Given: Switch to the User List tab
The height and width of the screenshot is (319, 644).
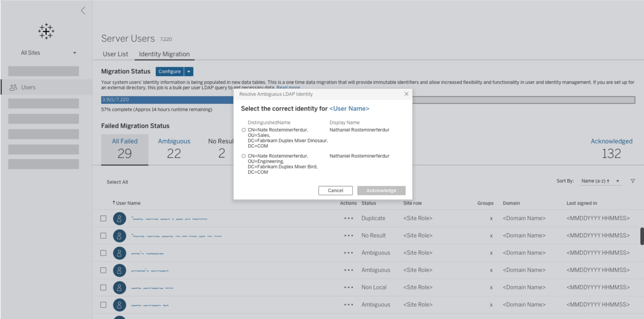Looking at the screenshot, I should [x=115, y=54].
